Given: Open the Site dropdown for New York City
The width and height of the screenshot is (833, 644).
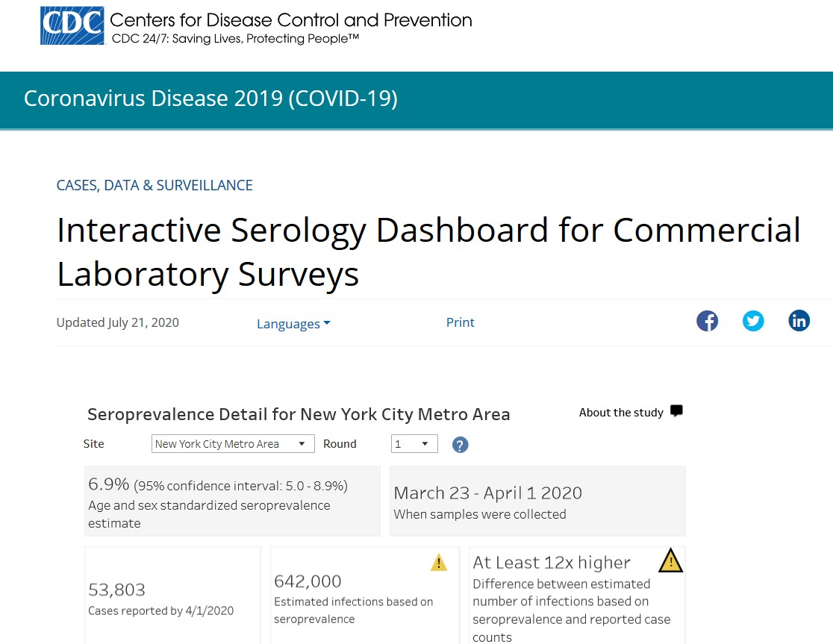Looking at the screenshot, I should 232,444.
